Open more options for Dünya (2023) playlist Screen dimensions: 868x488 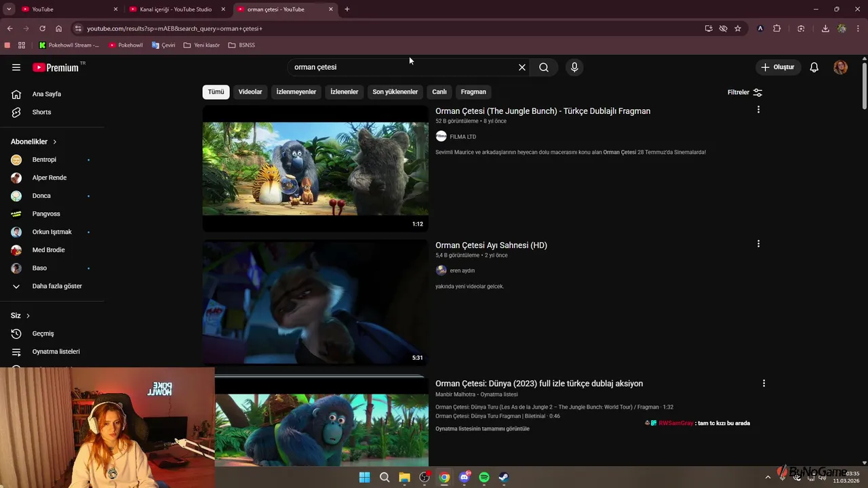[x=764, y=384]
